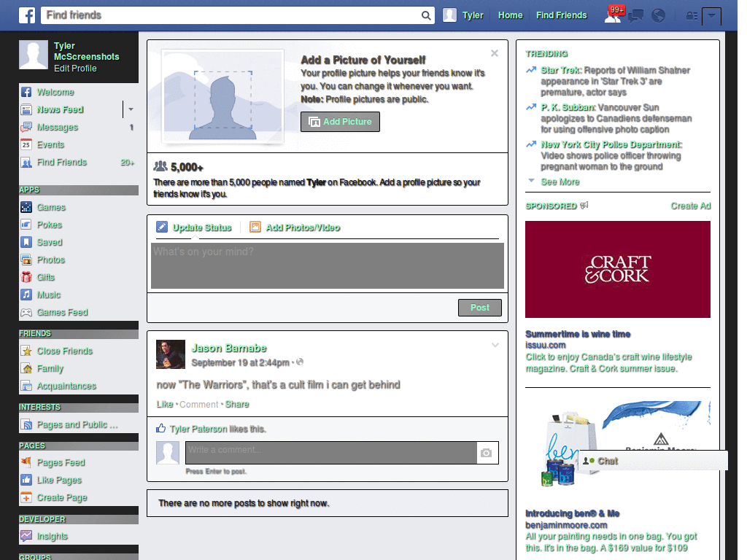Screen dimensions: 747x560
Task: Open the friend requests icon showing 99+
Action: [614, 15]
